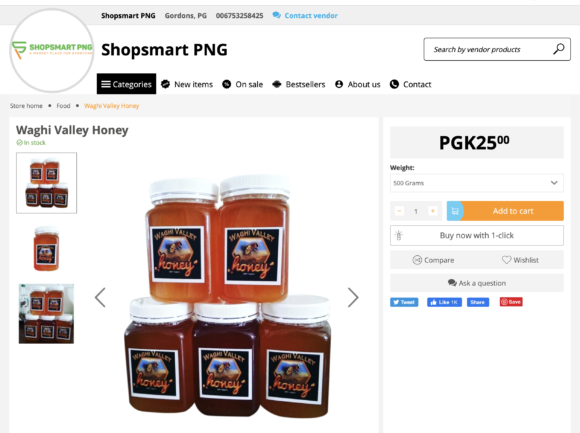Click the Pinterest Save button
The width and height of the screenshot is (580, 433).
tap(511, 302)
